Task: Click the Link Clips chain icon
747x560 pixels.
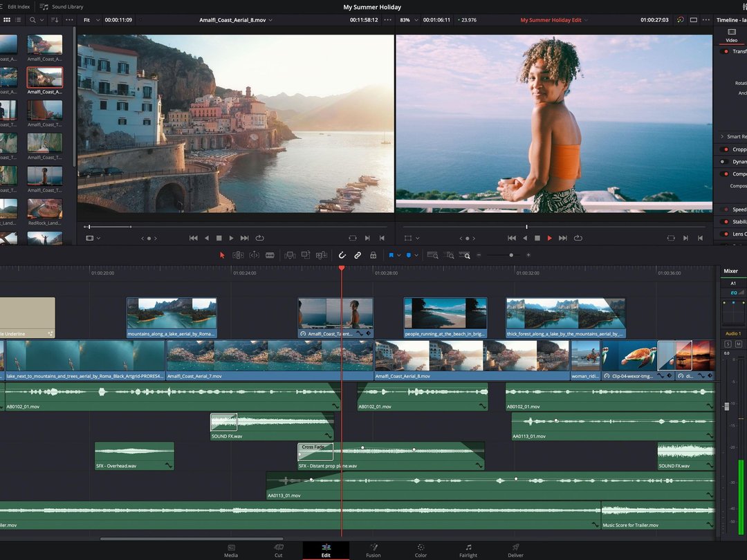Action: [357, 255]
